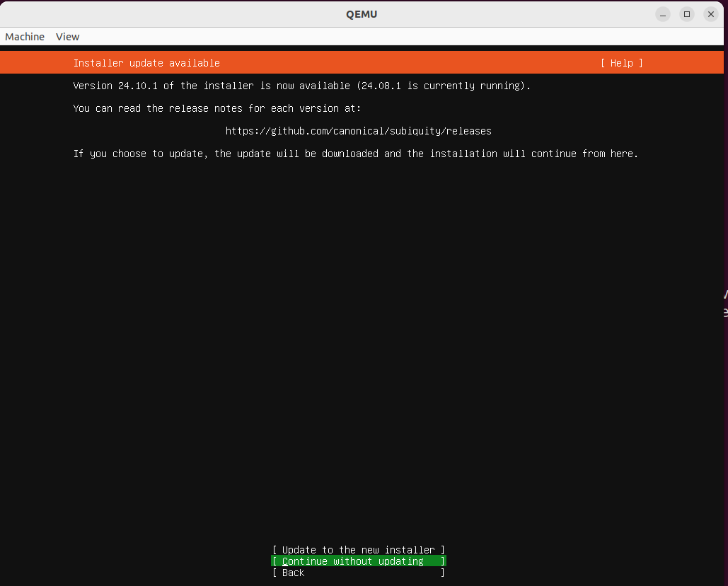Go Back to the previous installer screen

pos(358,573)
